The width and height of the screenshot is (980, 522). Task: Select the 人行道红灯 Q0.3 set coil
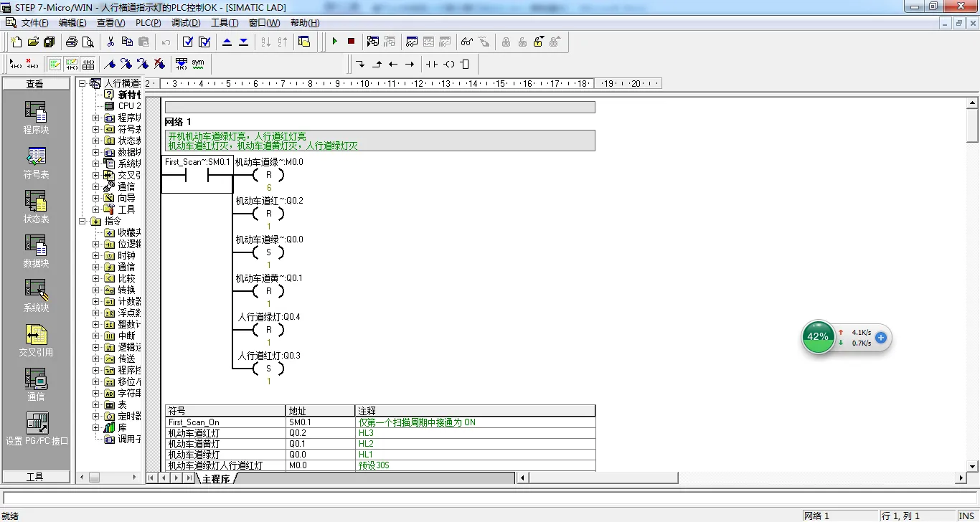pos(269,369)
